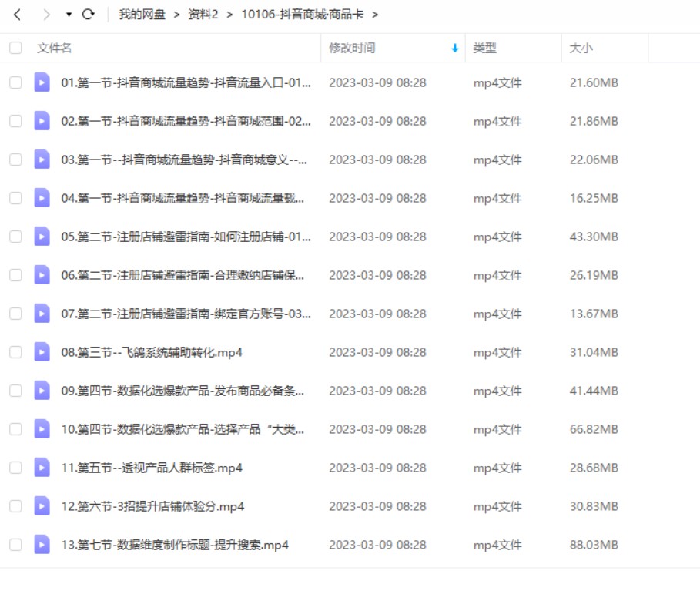Screen dimensions: 700x591
Task: Toggle the blue sort direction arrow
Action: (455, 49)
